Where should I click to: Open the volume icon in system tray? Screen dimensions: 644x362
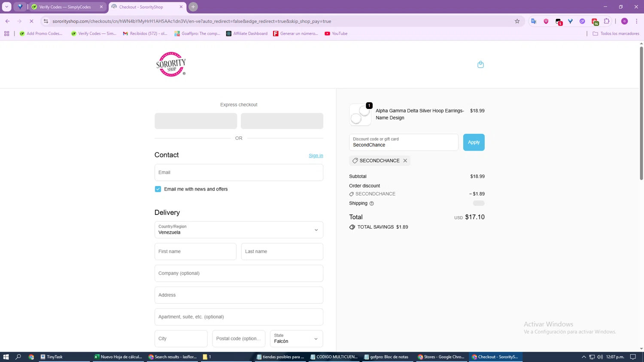point(600,357)
